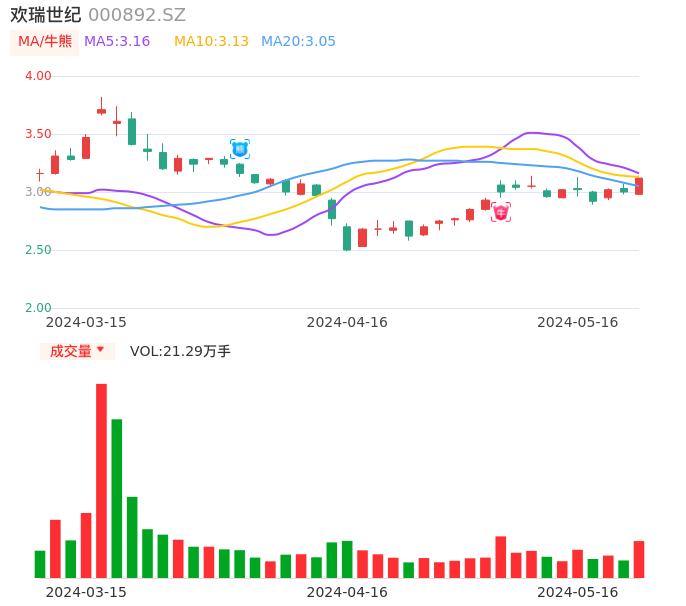Image resolution: width=686 pixels, height=606 pixels.
Task: Click the last red candlestick on the right
Action: coord(639,186)
